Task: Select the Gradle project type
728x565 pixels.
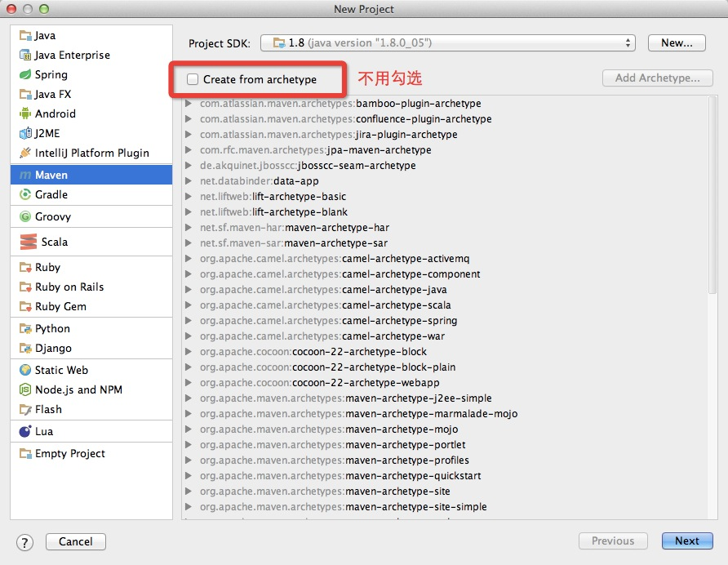Action: click(x=91, y=194)
